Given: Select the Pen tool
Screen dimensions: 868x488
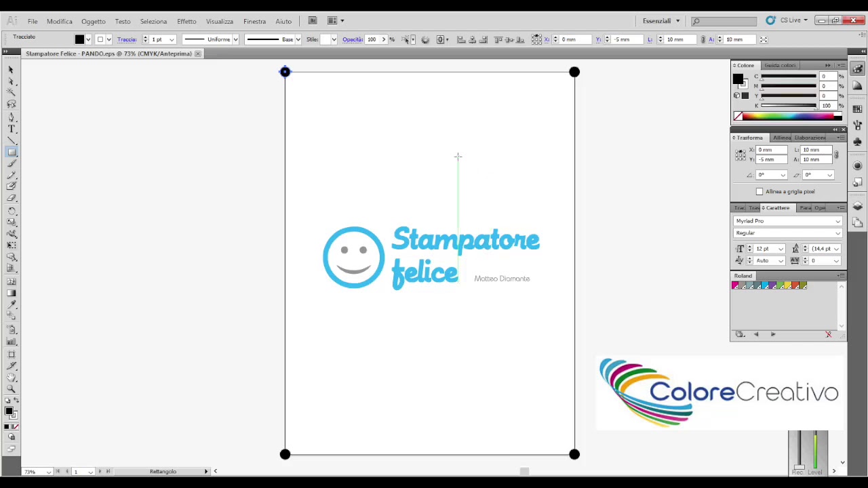Looking at the screenshot, I should [x=11, y=117].
